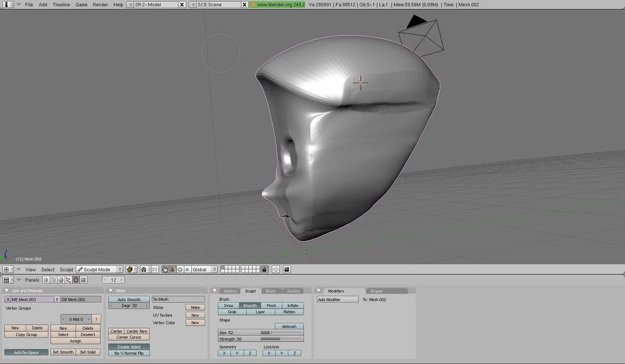Select the Shading context sphere icon

61,280
